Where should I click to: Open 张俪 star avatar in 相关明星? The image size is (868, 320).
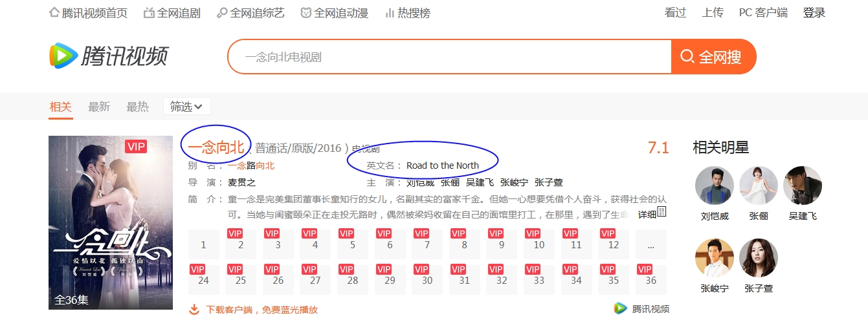(x=759, y=186)
